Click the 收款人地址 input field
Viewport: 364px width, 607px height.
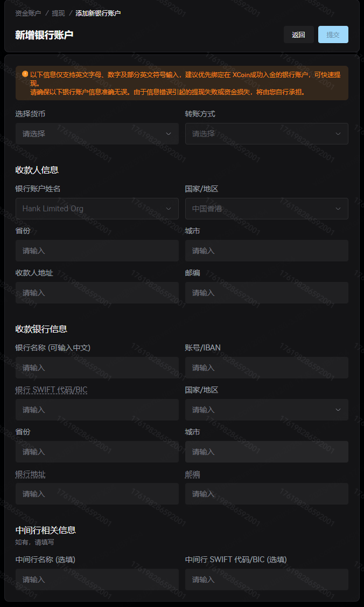coord(97,293)
